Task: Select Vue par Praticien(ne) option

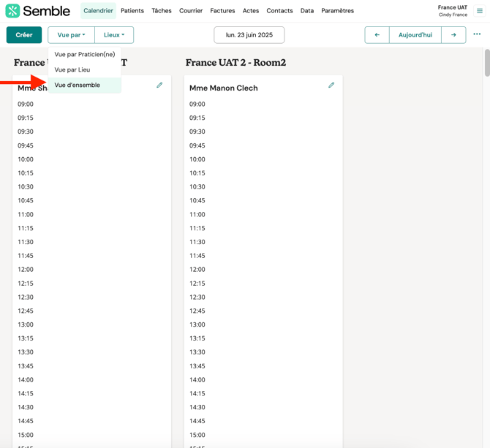Action: (x=84, y=54)
